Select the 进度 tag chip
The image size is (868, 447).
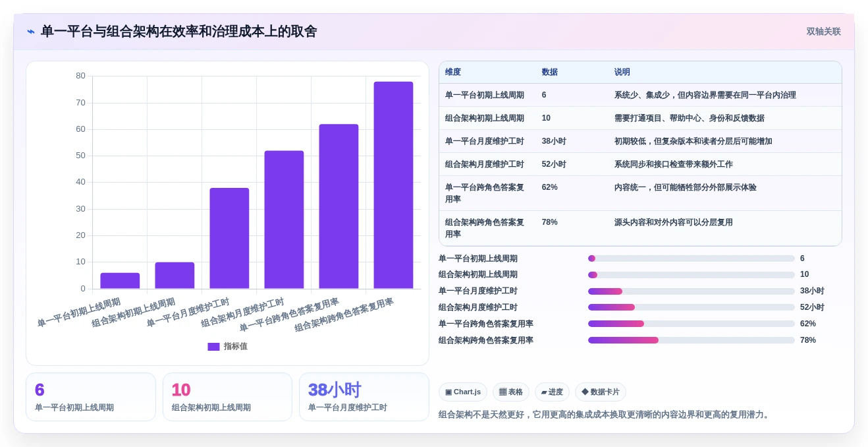(552, 392)
